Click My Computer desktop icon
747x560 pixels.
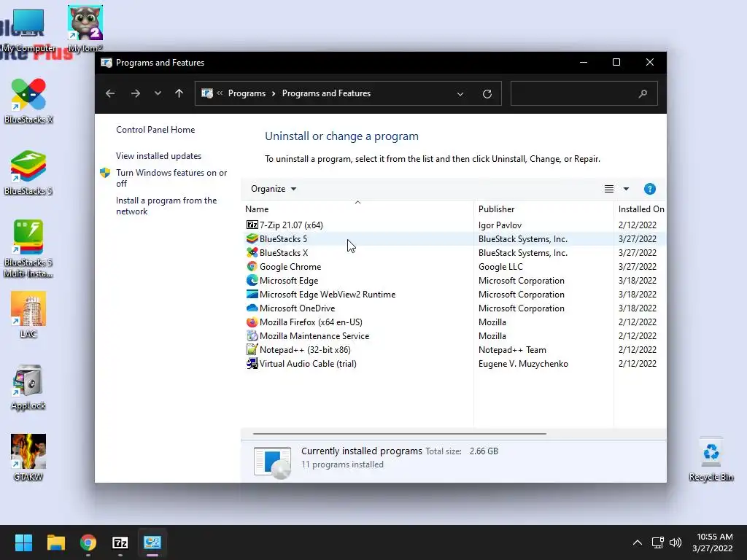tap(28, 30)
